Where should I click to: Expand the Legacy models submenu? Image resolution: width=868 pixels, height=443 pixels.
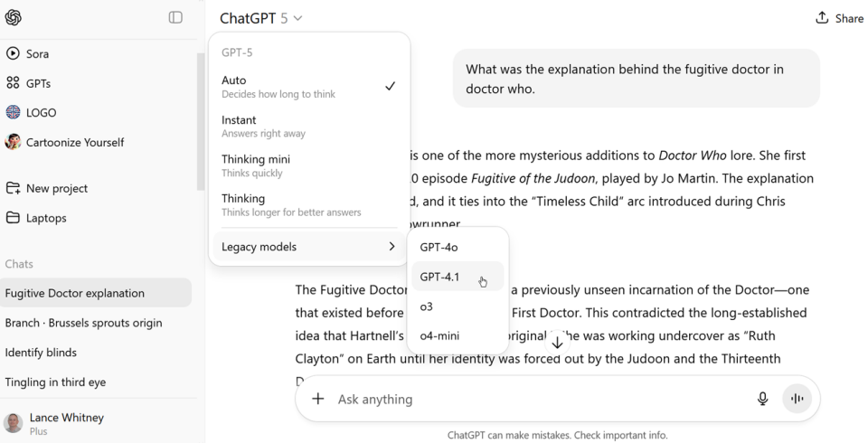click(308, 247)
